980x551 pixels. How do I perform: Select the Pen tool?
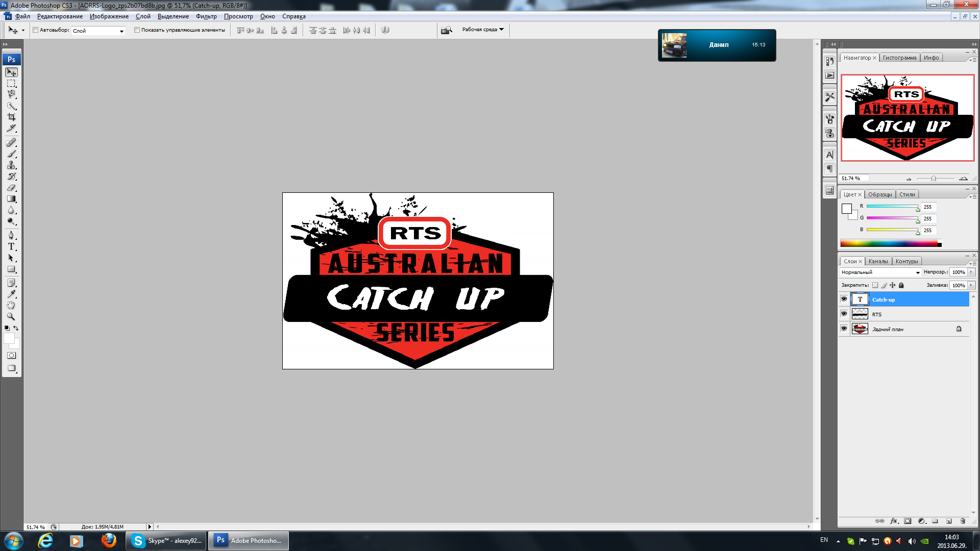11,235
